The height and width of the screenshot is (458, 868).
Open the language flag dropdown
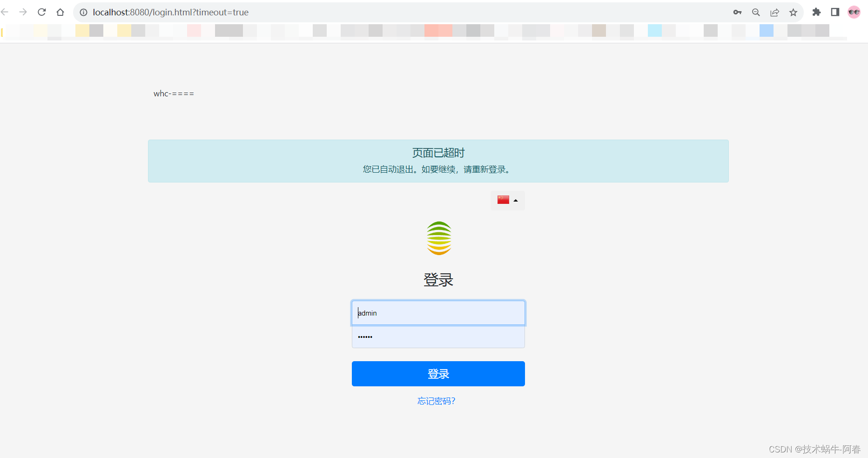[508, 201]
